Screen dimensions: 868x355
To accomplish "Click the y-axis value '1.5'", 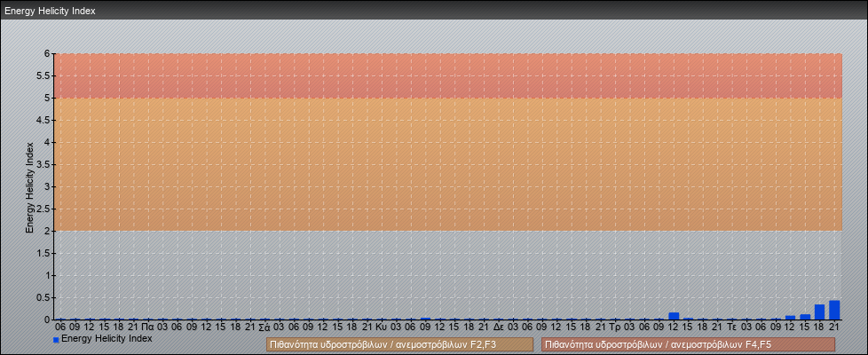I will point(43,253).
